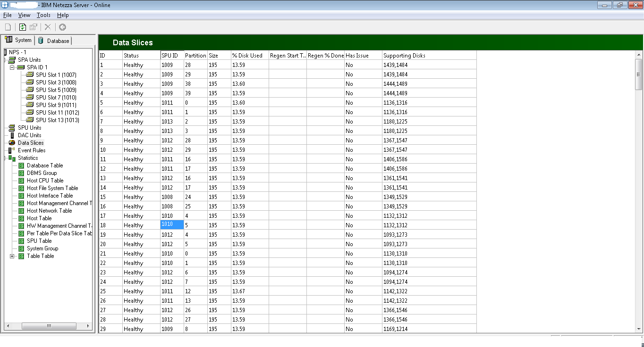
Task: Sort by the SPU ID column header
Action: pyautogui.click(x=172, y=55)
